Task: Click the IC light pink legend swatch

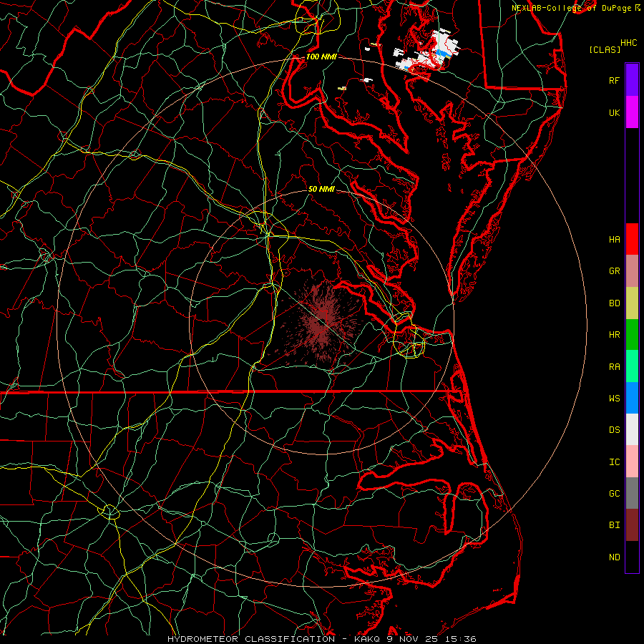Action: point(632,462)
